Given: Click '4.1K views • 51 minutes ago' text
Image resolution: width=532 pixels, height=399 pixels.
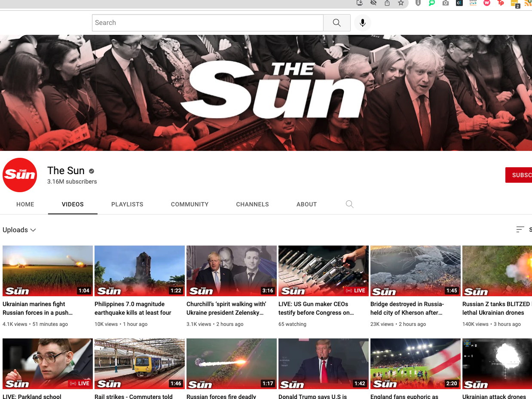Looking at the screenshot, I should point(35,324).
